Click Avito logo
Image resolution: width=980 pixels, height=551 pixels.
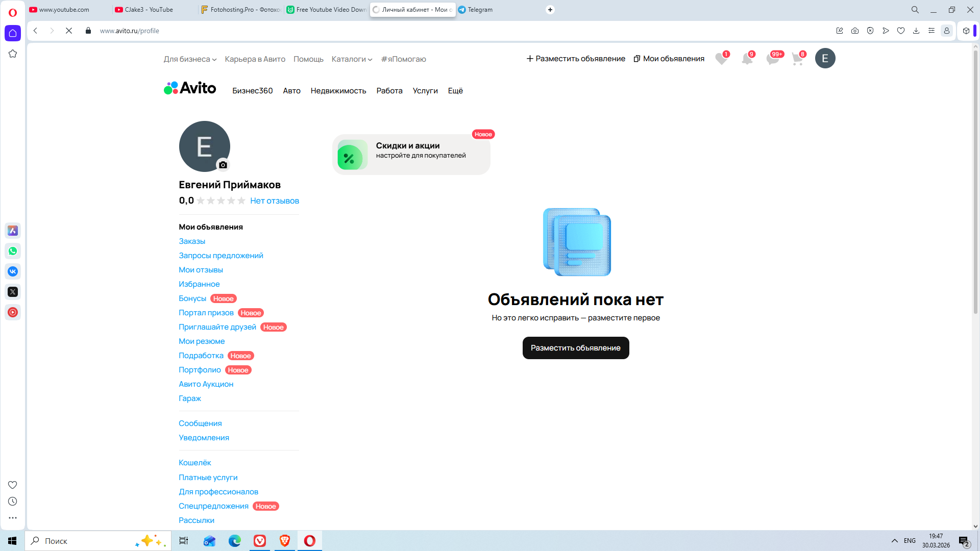point(190,88)
